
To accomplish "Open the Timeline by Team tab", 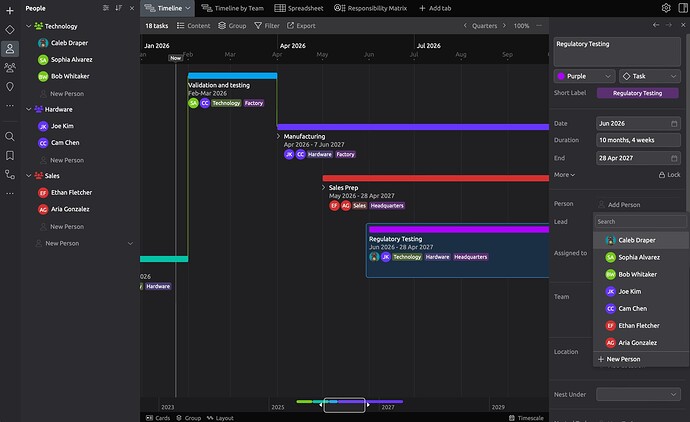I will coord(236,8).
